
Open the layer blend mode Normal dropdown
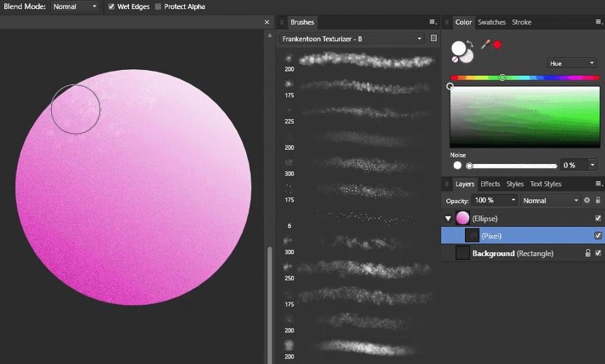(550, 200)
